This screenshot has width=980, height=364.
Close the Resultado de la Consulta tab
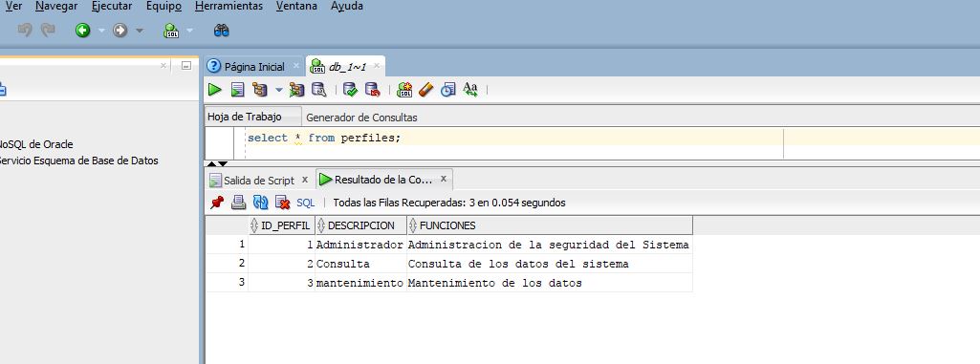coord(443,179)
